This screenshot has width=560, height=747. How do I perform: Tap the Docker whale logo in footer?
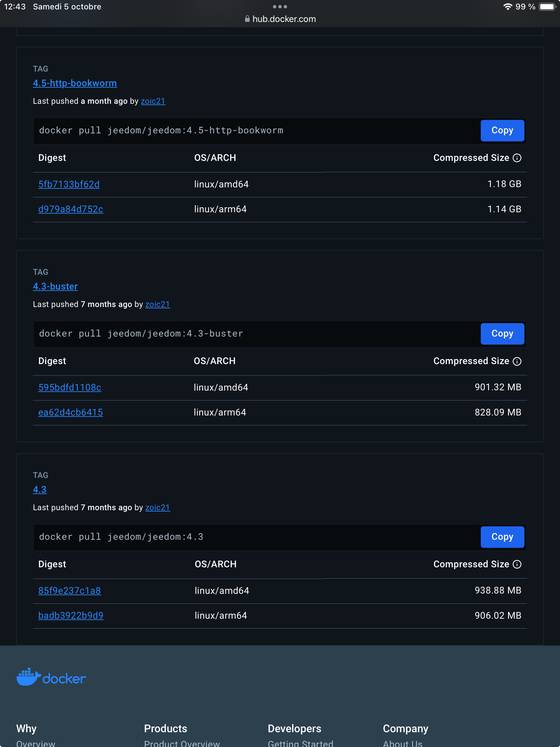pos(51,677)
